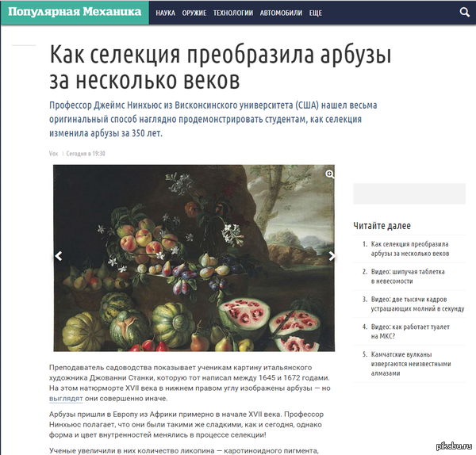
Task: Open 'как работает туалет на МКС' link
Action: click(410, 331)
